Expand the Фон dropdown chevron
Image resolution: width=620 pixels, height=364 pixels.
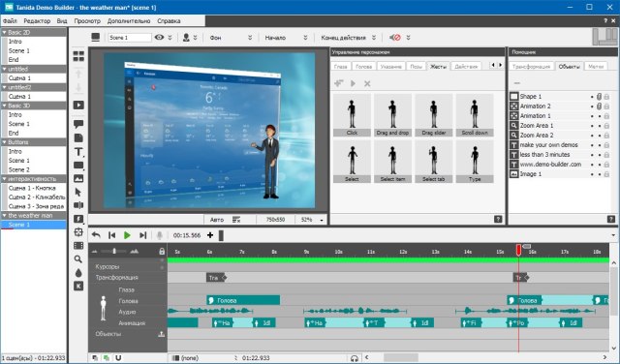click(250, 38)
